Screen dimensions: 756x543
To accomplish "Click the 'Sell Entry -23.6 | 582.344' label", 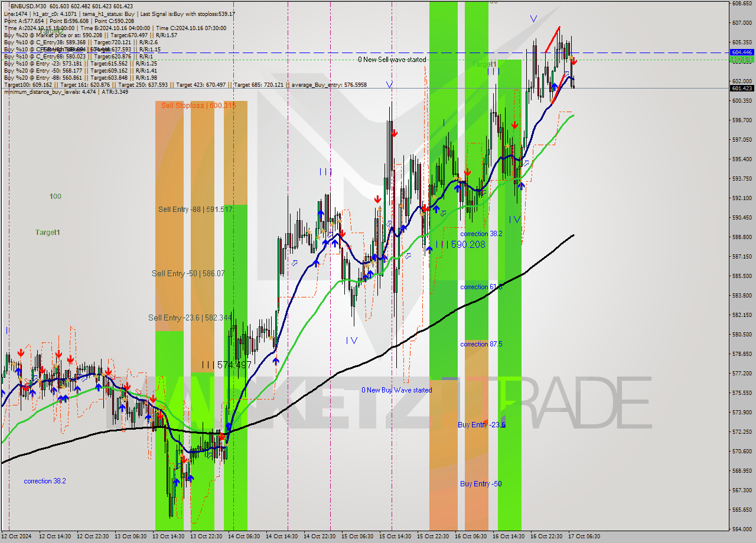I will point(190,318).
